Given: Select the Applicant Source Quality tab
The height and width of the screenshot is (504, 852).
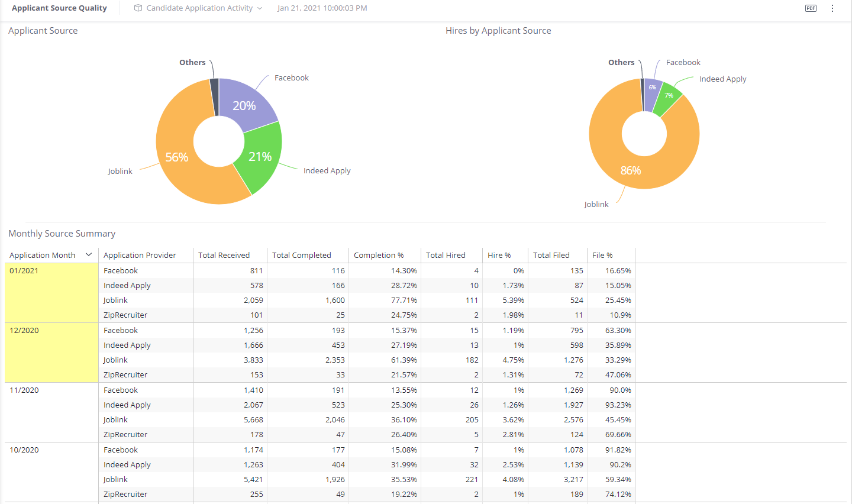Looking at the screenshot, I should point(59,8).
